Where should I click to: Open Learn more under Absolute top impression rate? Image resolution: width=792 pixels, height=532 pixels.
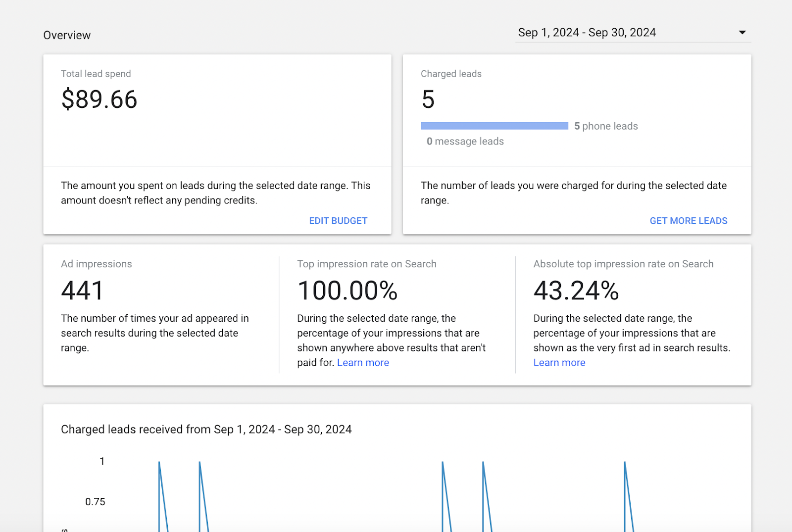click(559, 363)
